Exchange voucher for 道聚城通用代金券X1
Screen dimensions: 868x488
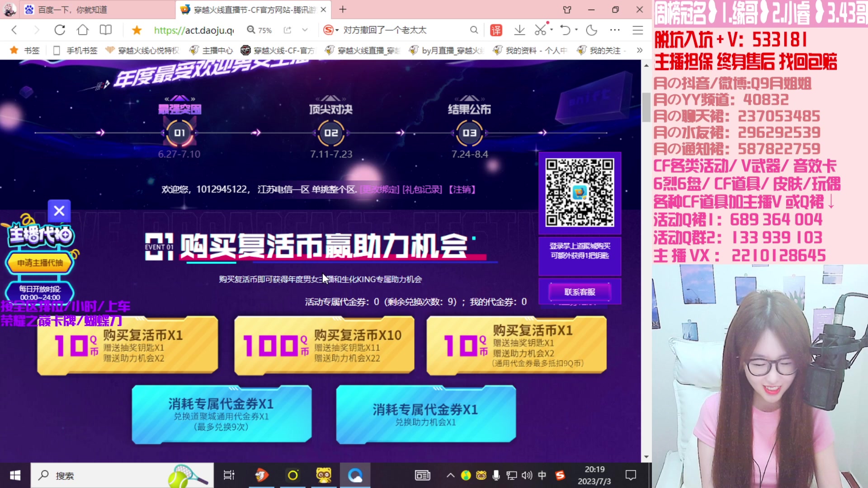222,414
